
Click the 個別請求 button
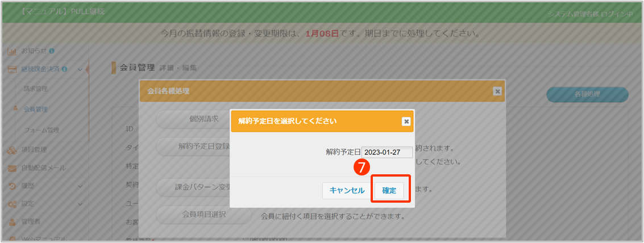(203, 119)
